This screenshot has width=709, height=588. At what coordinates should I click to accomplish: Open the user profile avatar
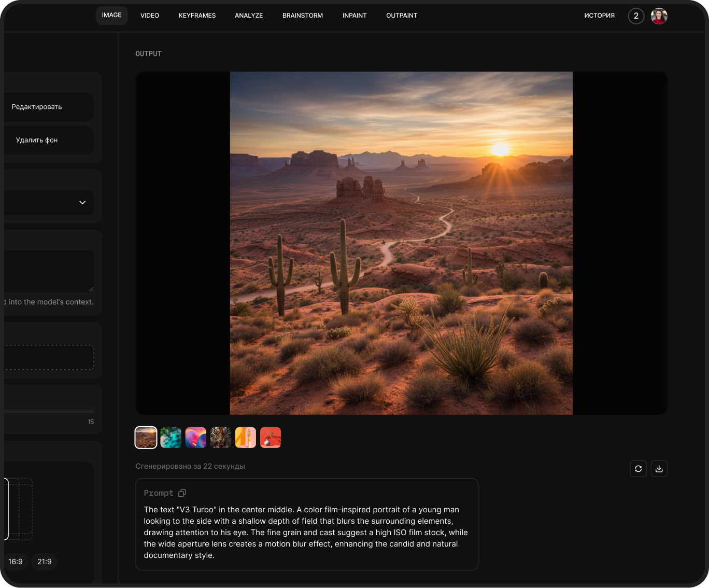(659, 16)
